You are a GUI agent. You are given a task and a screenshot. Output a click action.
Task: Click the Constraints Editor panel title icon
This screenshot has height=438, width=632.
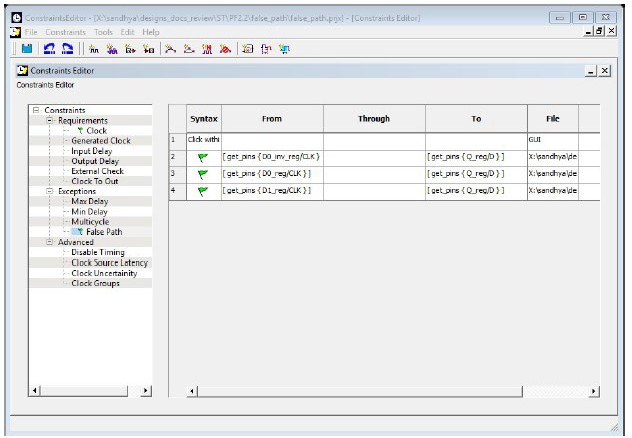point(23,71)
